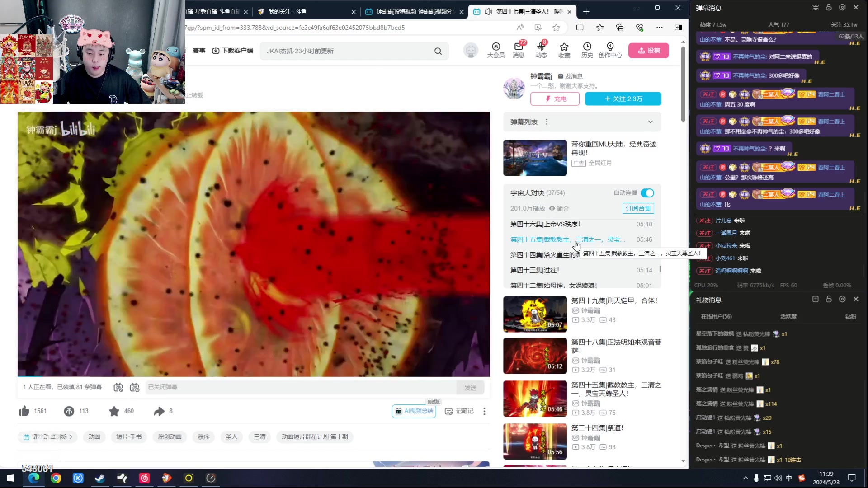Open danmaku settings icon below video
The width and height of the screenshot is (868, 488).
(135, 387)
